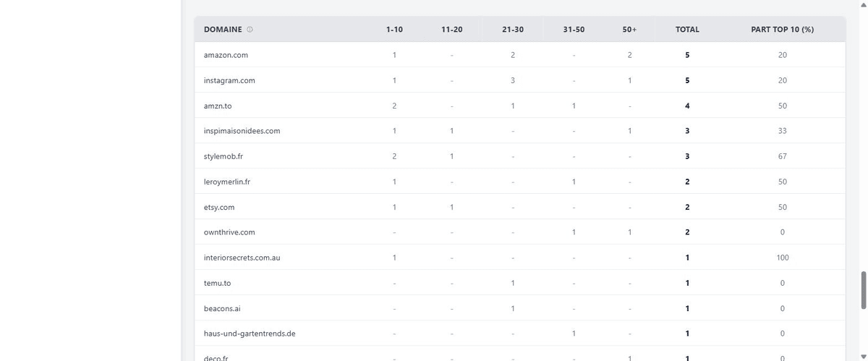Click amazon.com top 10 share 20
The height and width of the screenshot is (361, 868).
pos(783,55)
